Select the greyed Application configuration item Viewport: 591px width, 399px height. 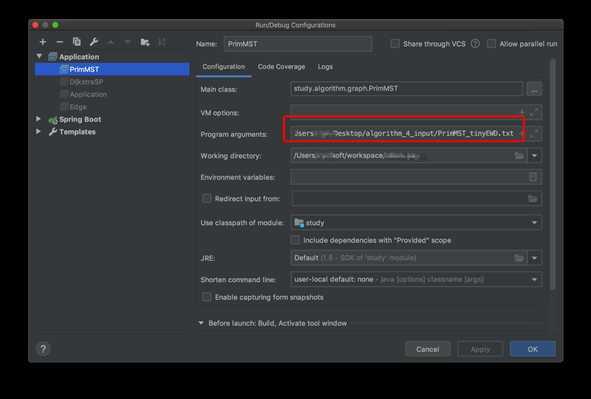(88, 94)
